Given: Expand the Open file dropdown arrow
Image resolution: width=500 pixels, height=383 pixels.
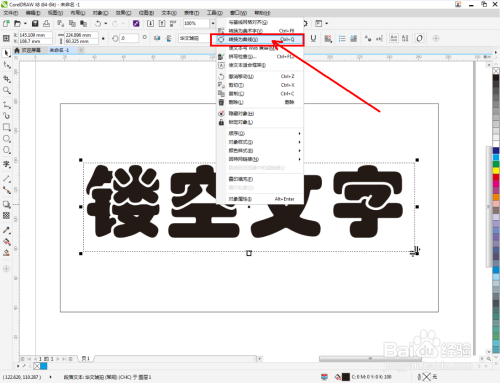Looking at the screenshot, I should click(25, 23).
